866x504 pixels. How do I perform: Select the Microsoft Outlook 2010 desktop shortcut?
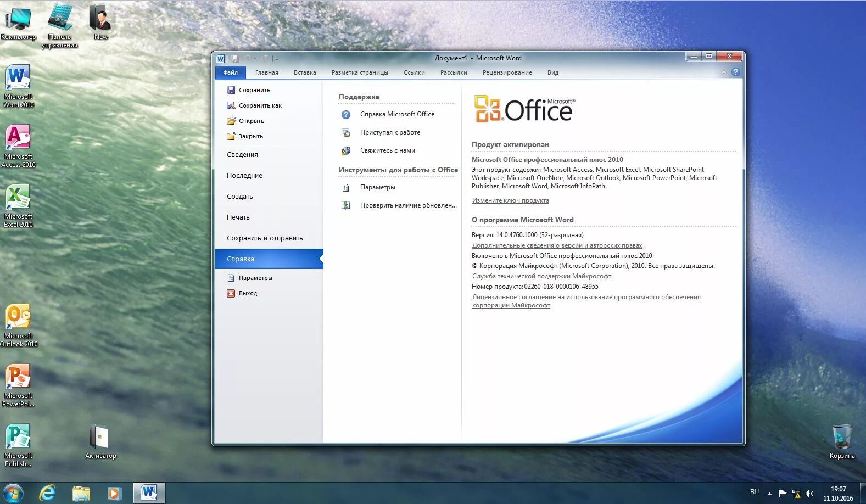point(18,326)
